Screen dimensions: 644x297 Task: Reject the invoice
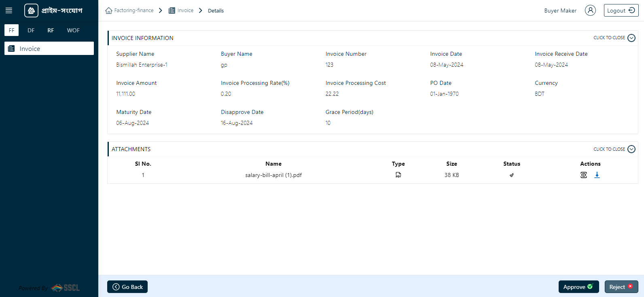pos(621,287)
